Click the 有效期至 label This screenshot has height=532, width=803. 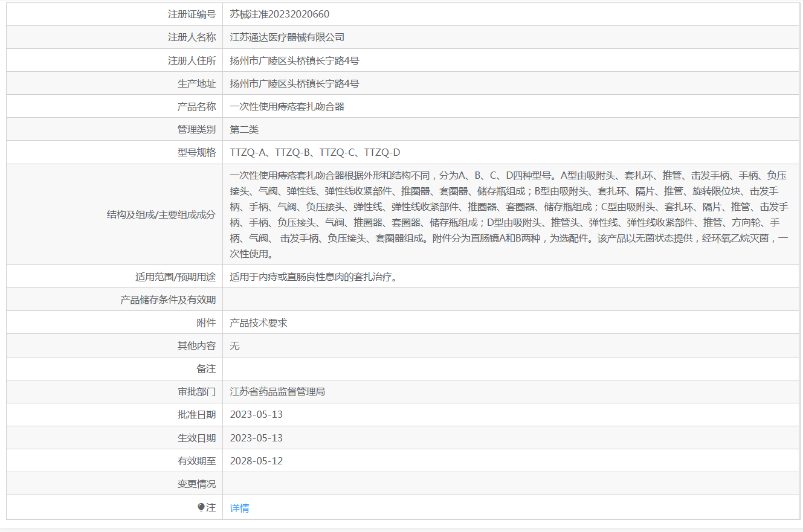tap(196, 461)
